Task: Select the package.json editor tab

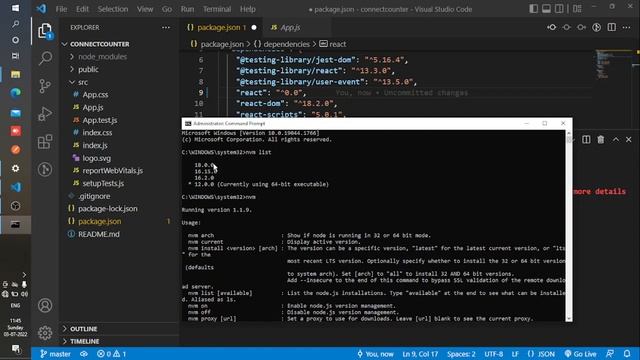Action: [x=222, y=27]
